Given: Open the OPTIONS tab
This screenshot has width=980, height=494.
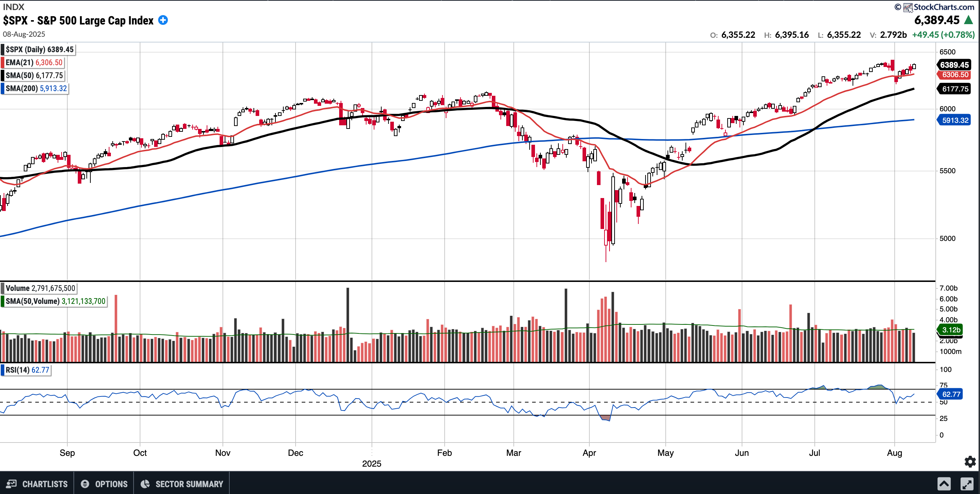Looking at the screenshot, I should pos(111,484).
